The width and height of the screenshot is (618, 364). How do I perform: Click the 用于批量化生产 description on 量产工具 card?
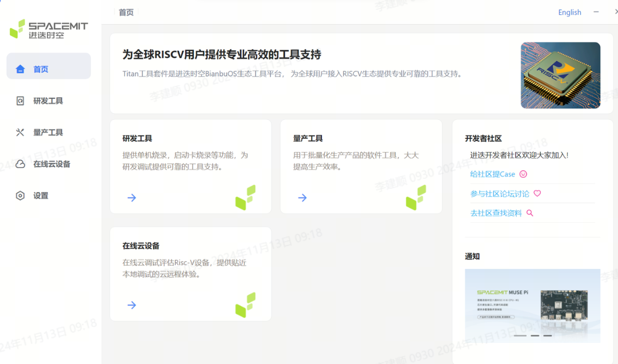[x=356, y=161]
